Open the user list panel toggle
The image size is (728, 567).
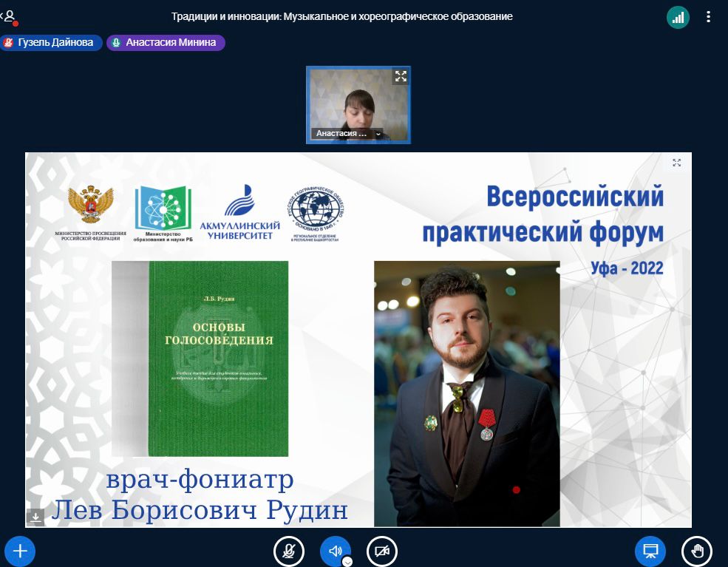coord(10,16)
